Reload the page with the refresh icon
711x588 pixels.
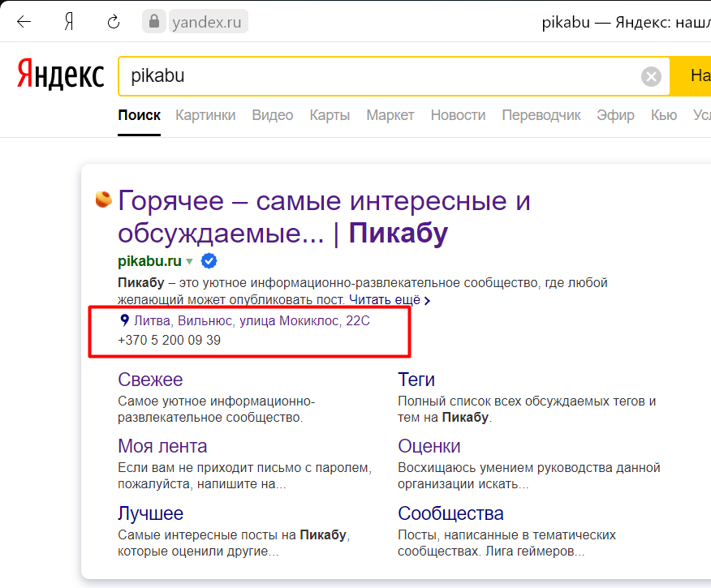tap(114, 21)
